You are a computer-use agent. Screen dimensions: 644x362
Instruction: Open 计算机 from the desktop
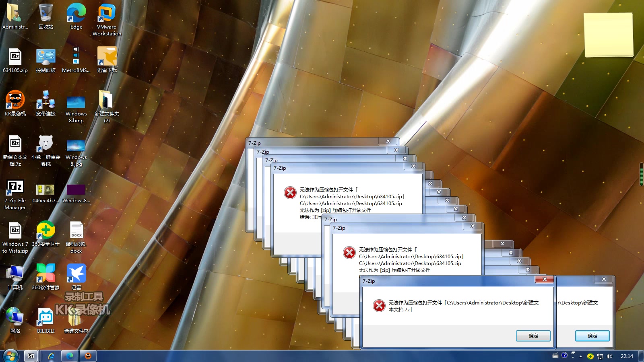click(x=15, y=274)
